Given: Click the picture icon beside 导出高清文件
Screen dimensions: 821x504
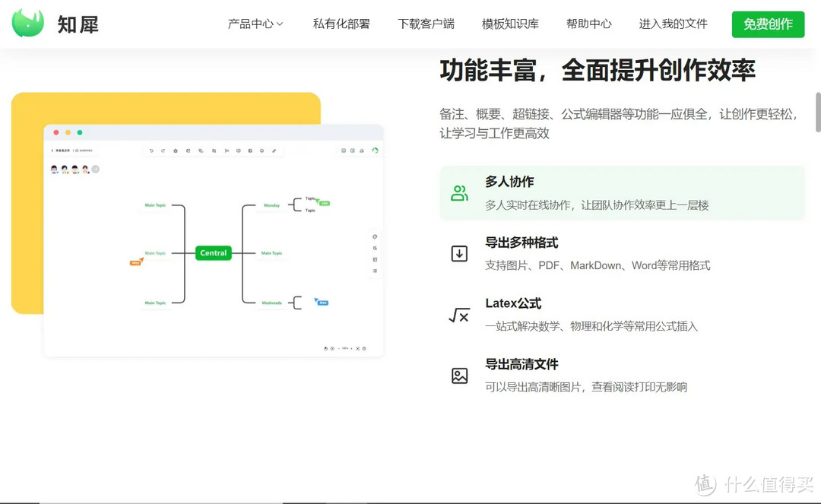Looking at the screenshot, I should 459,376.
